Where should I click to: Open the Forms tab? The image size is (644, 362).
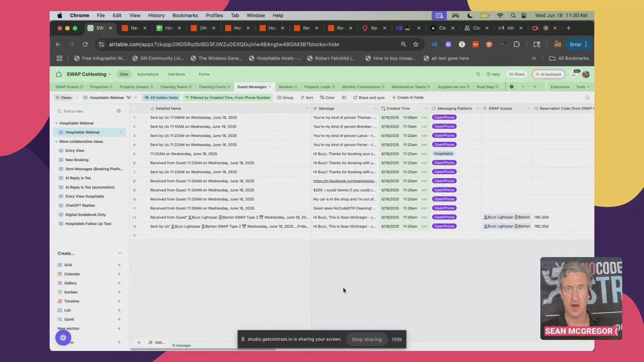204,74
